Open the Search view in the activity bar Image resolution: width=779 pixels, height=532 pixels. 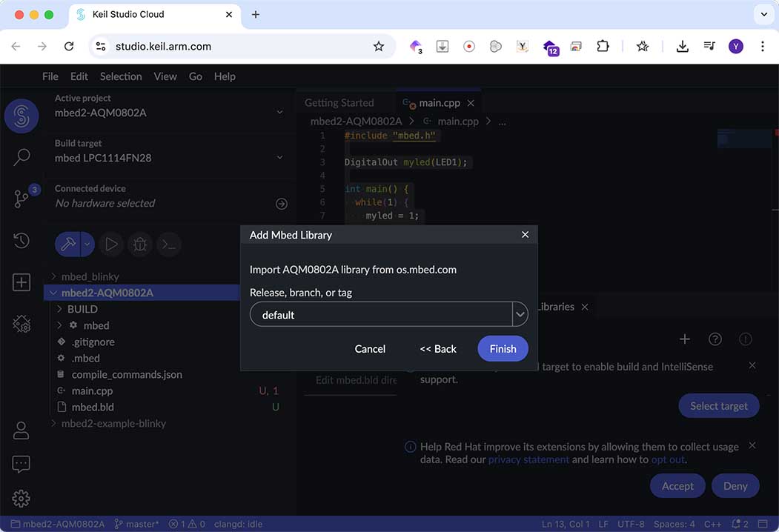(x=21, y=158)
